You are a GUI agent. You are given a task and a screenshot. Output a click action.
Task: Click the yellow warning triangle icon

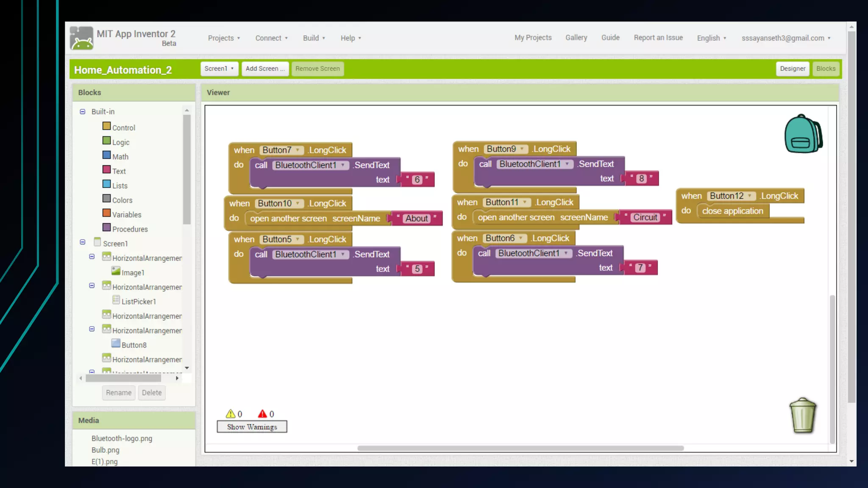[x=230, y=413]
